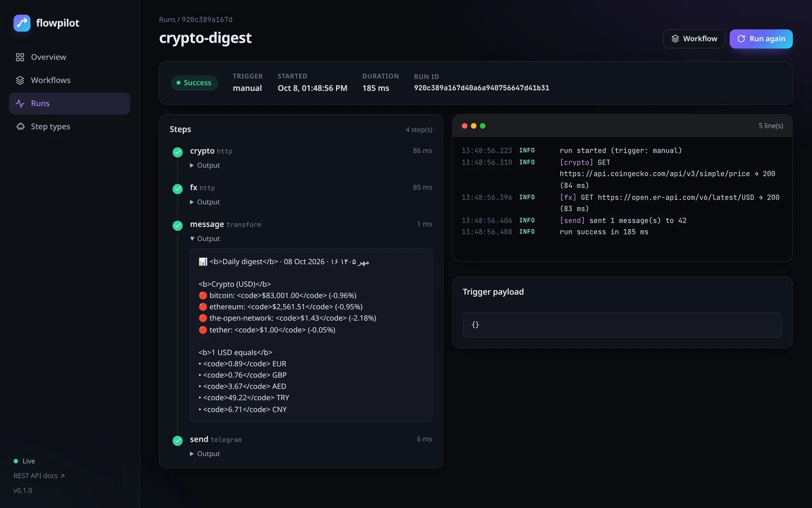
Task: Click the bitcoin price line in output
Action: click(278, 296)
